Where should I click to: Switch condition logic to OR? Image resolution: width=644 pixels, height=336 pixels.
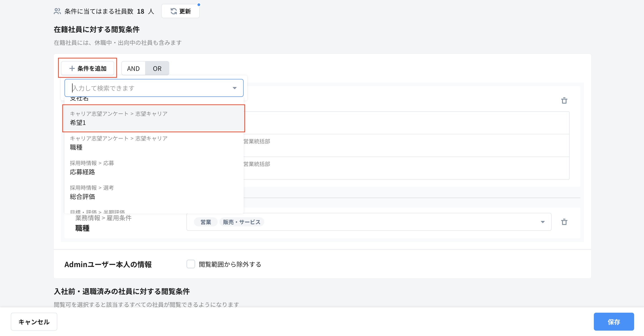point(157,68)
